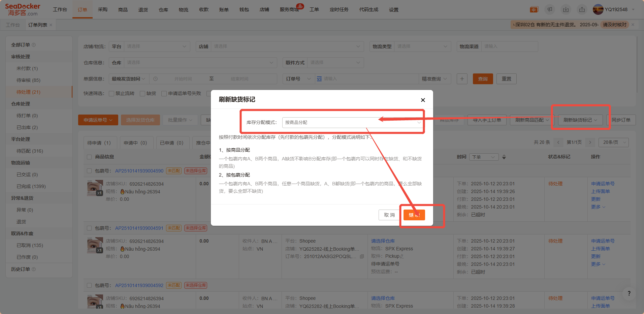
Task: Check the package AP2510141939004591 checkbox
Action: (89, 228)
